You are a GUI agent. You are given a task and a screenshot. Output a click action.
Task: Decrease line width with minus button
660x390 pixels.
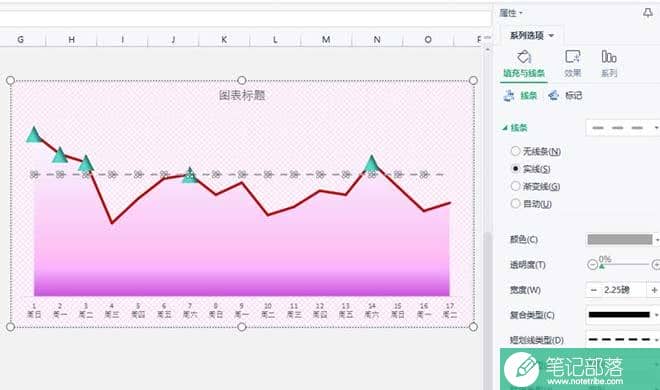(x=593, y=290)
